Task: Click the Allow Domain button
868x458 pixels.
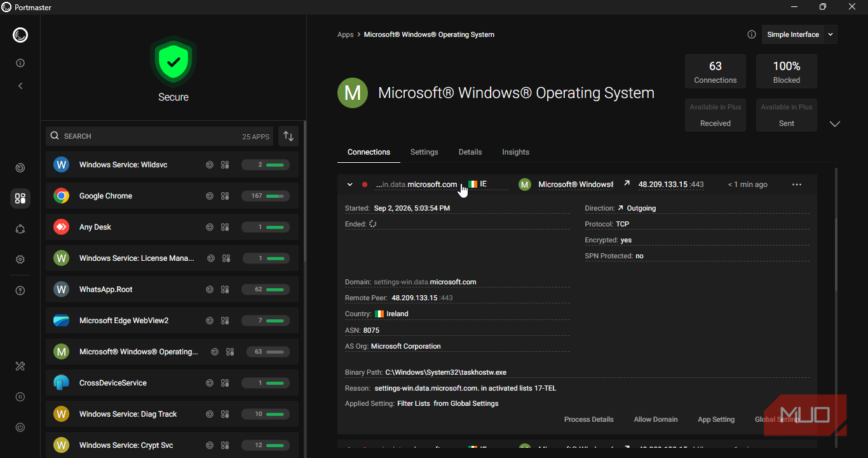Action: pos(656,419)
